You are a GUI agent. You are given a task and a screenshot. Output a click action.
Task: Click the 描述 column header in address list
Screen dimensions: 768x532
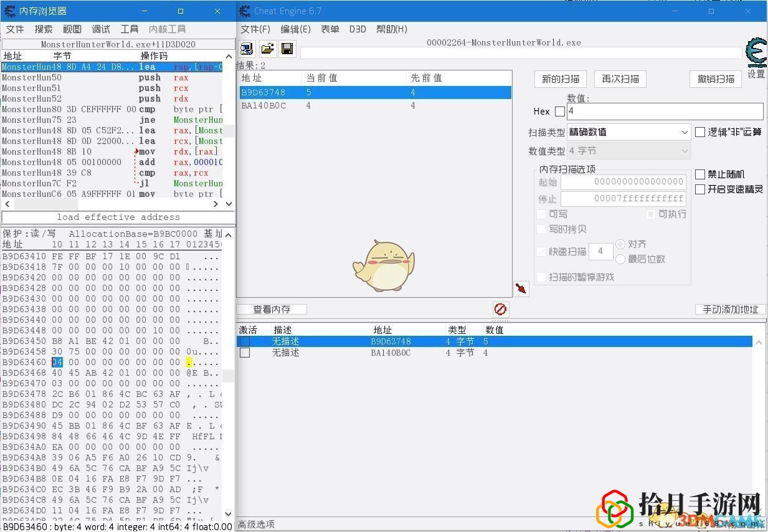point(282,330)
